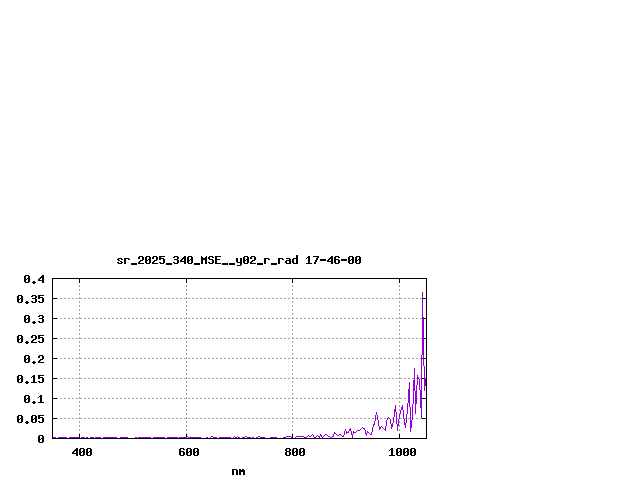Click the 0.3 y-axis tick label
Screen dimensions: 640x480
point(34,319)
